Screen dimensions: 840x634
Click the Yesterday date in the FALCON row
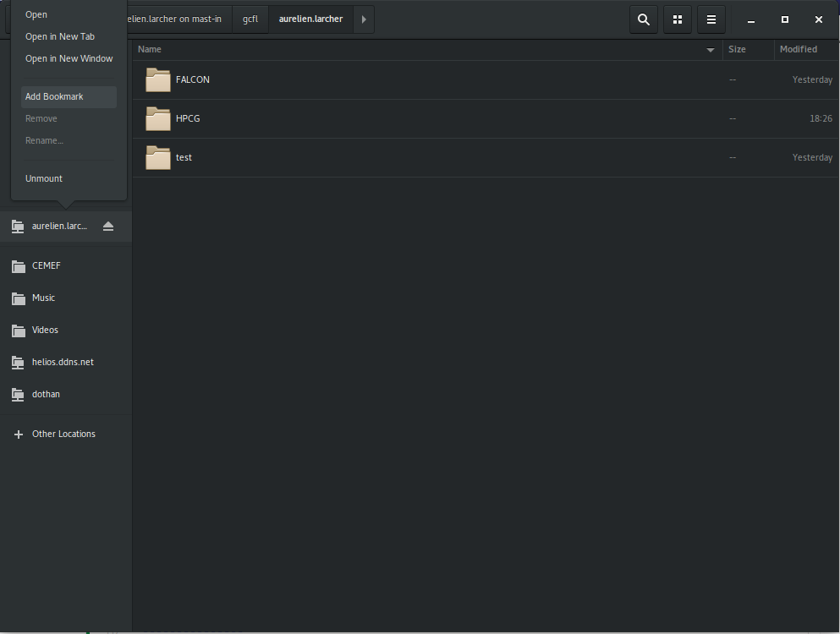(x=812, y=79)
